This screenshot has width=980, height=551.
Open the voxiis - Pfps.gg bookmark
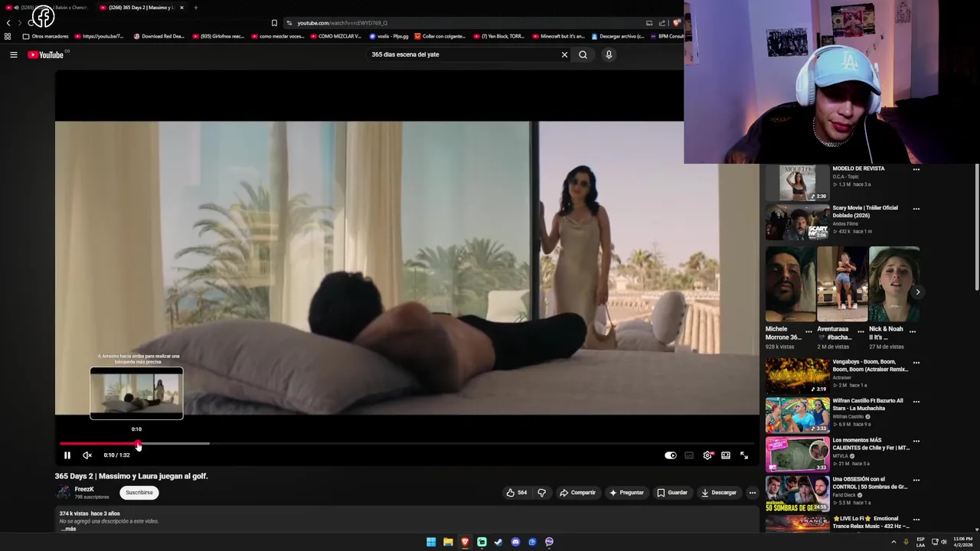[x=389, y=36]
